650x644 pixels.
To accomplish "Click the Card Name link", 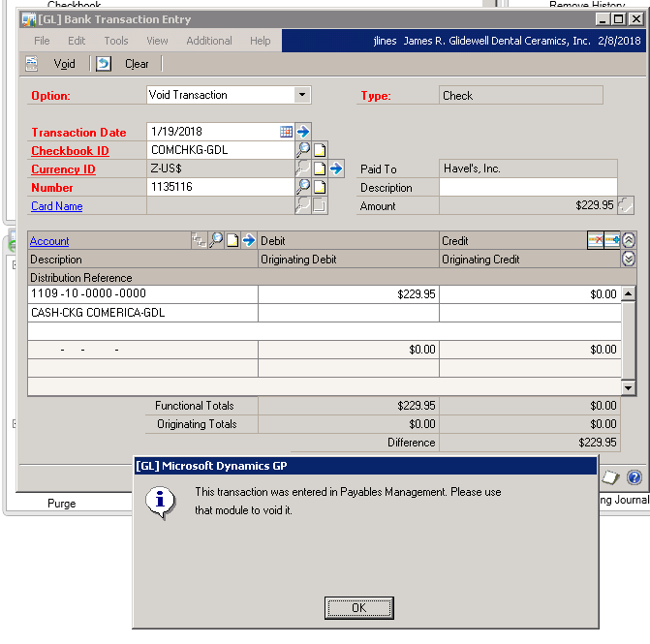I will coord(56,206).
